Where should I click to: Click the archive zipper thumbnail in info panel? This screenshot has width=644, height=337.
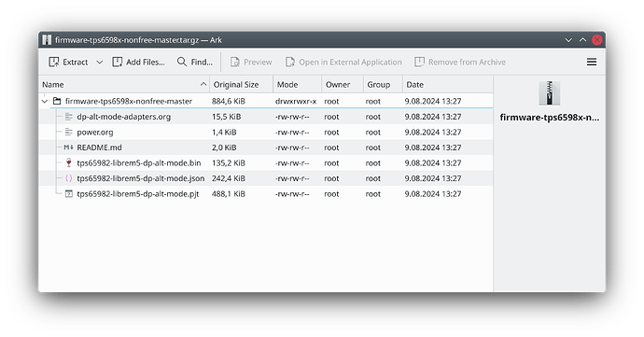point(549,93)
